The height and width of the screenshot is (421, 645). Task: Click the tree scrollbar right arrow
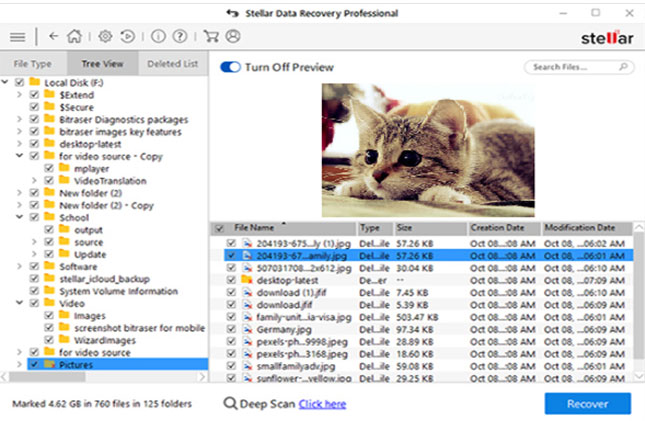coord(202,376)
